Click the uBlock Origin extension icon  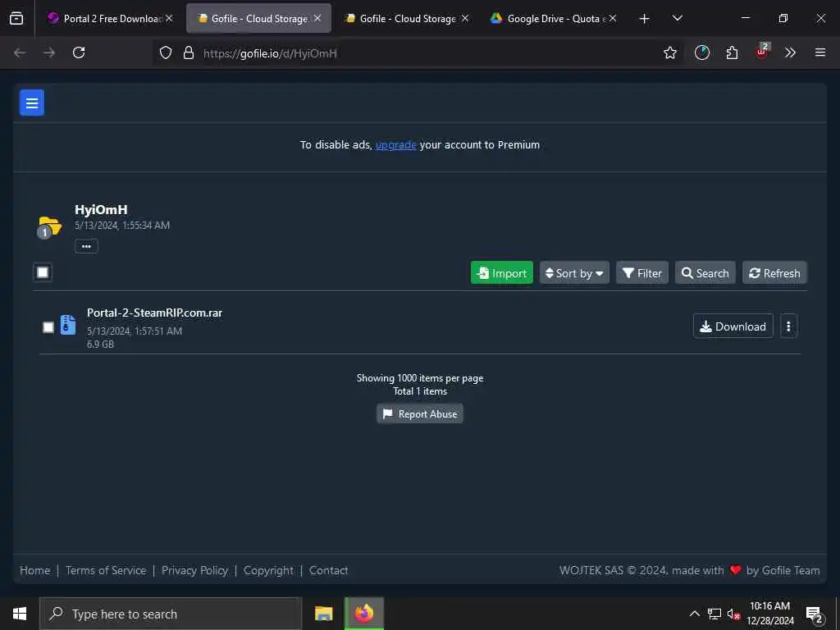[761, 52]
